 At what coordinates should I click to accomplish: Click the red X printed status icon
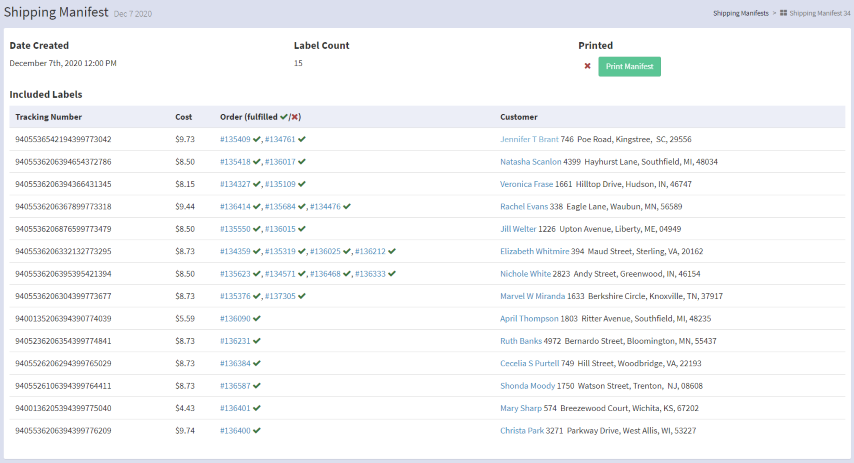coord(587,66)
